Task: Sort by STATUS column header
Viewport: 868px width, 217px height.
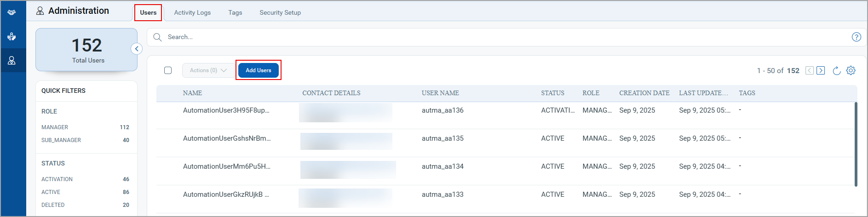Action: click(x=552, y=93)
